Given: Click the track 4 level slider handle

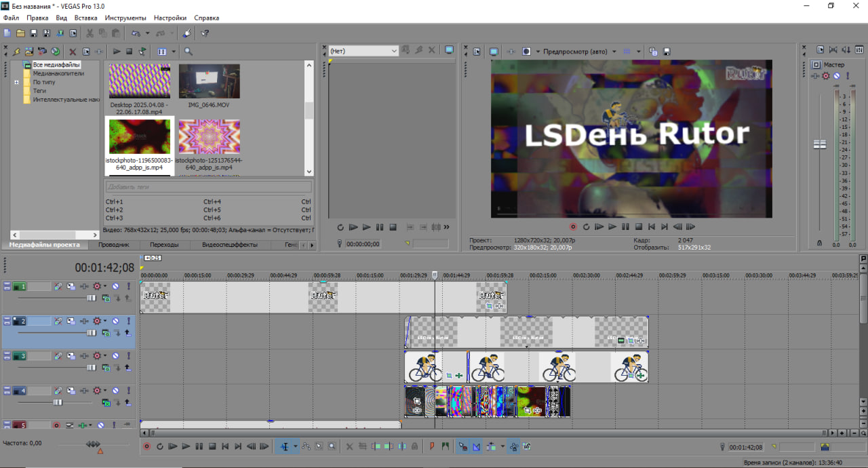Looking at the screenshot, I should click(58, 402).
